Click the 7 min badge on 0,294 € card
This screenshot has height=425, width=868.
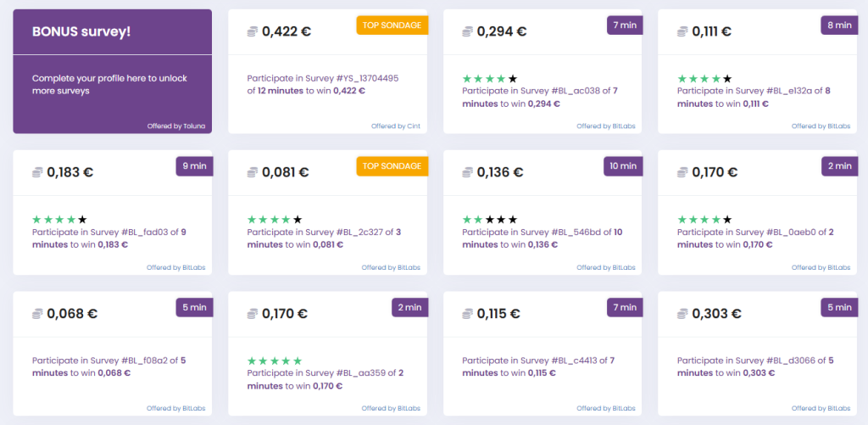(625, 25)
